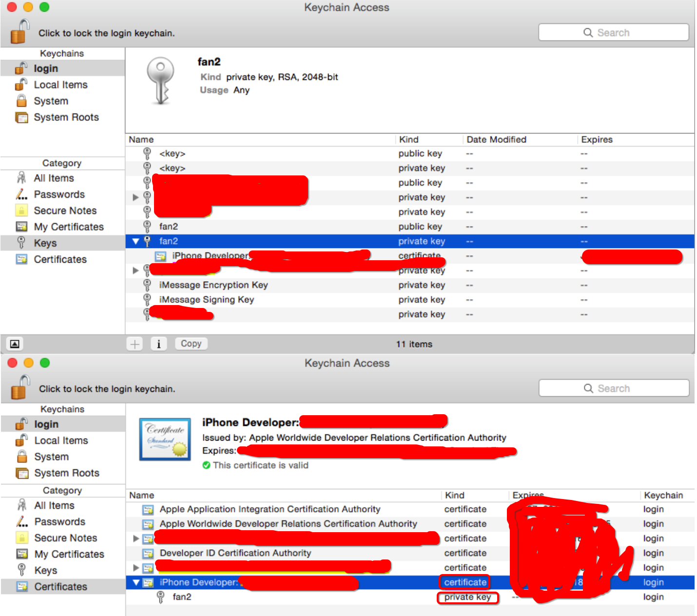The width and height of the screenshot is (697, 616).
Task: Select the login keychain in the lower window
Action: (63, 424)
